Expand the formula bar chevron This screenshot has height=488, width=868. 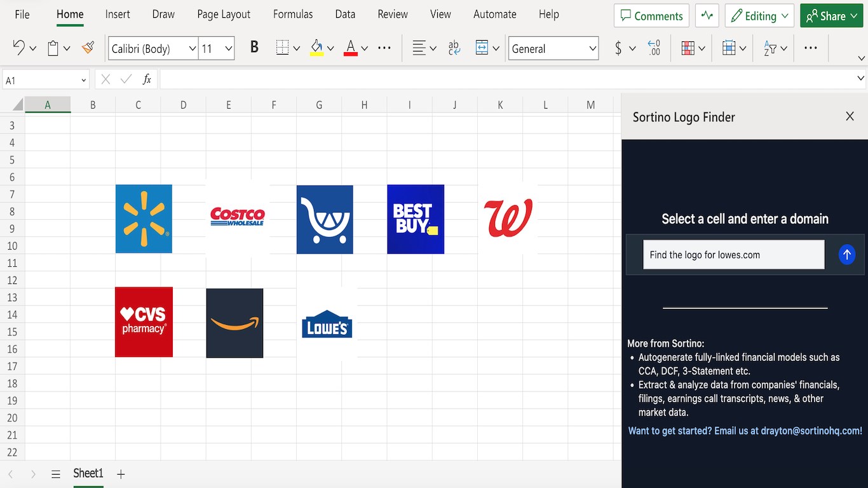(x=861, y=79)
